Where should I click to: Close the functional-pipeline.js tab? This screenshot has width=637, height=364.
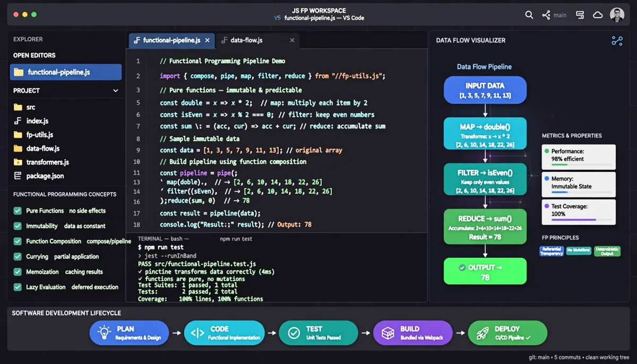click(208, 40)
